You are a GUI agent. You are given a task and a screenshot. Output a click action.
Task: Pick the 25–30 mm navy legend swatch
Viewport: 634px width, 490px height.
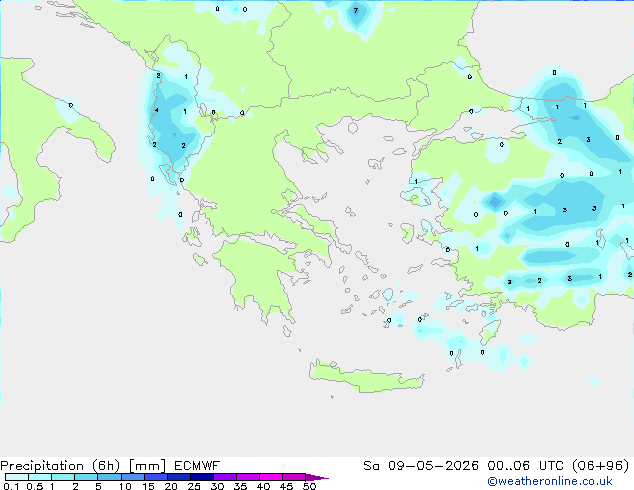tap(201, 477)
